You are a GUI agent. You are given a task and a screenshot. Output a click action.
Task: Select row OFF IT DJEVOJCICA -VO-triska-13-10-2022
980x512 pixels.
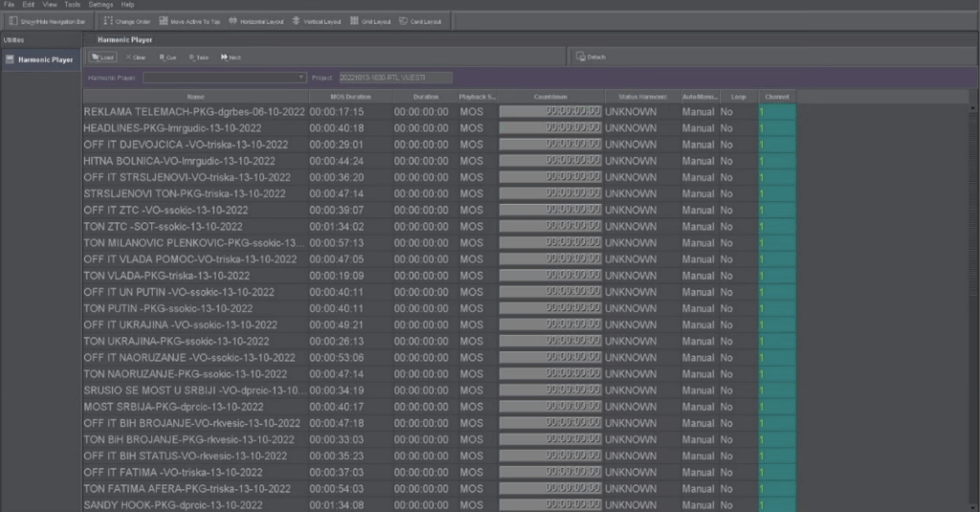[439, 145]
